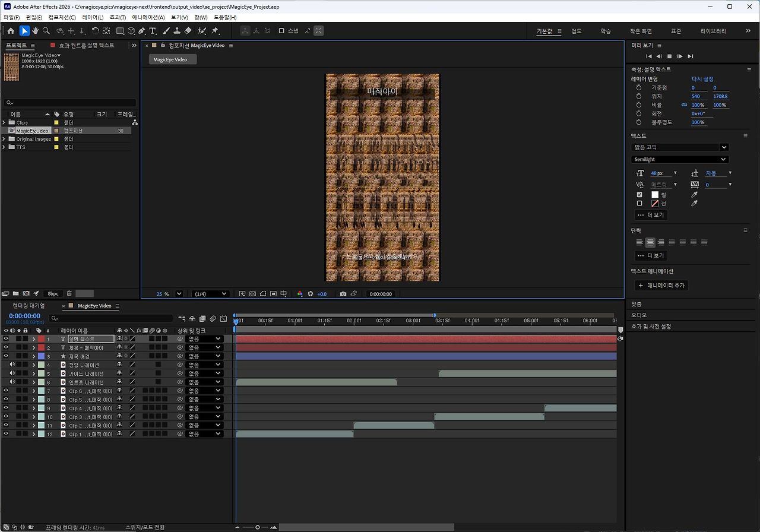760x532 pixels.
Task: Click the white 칠 fill color swatch
Action: tap(655, 195)
